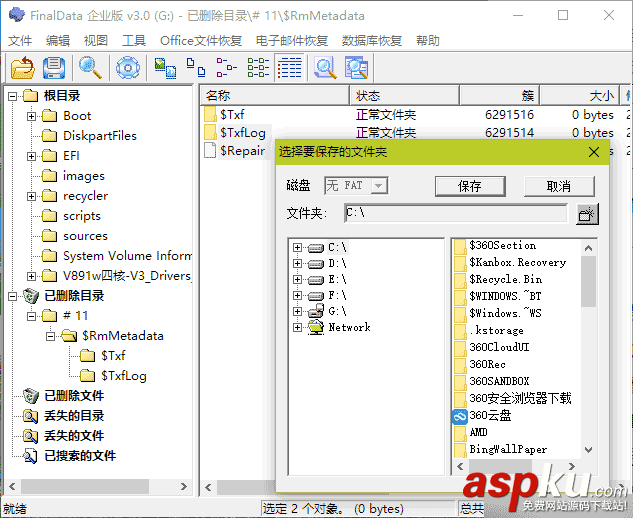Select the System Volume Information folder
The width and height of the screenshot is (633, 518).
coord(127,256)
